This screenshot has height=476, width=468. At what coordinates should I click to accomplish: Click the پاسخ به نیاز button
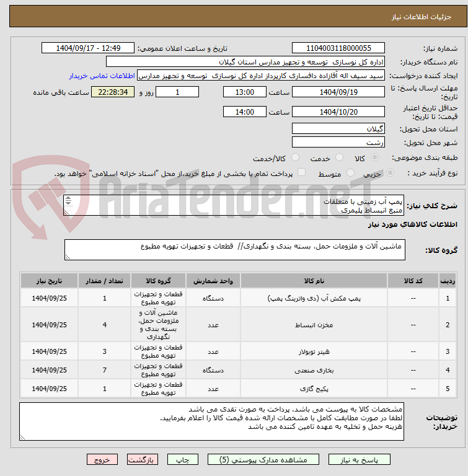click(360, 460)
